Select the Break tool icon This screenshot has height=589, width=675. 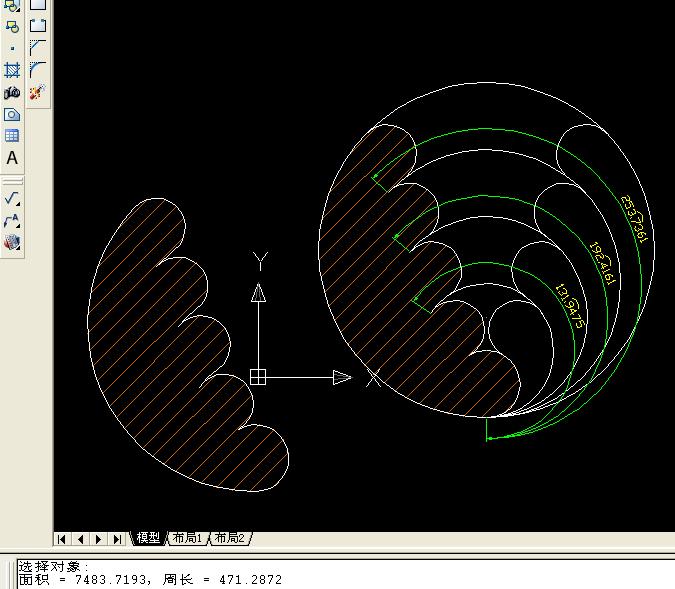[x=38, y=25]
